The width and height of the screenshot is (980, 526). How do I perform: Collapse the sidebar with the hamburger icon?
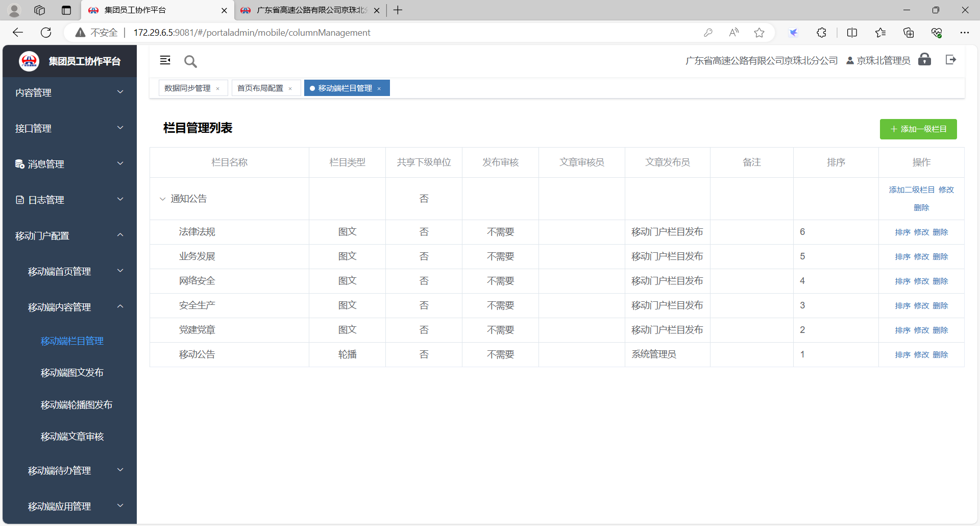click(x=165, y=60)
